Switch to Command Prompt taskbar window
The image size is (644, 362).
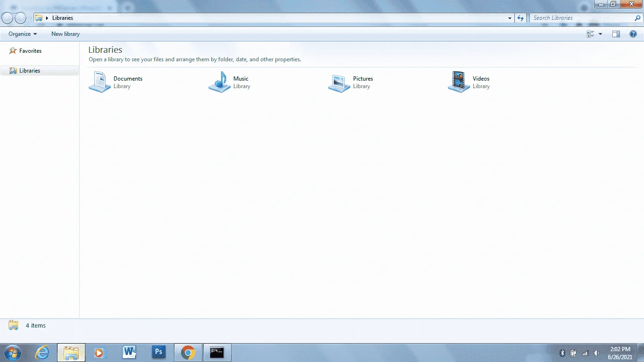[217, 353]
